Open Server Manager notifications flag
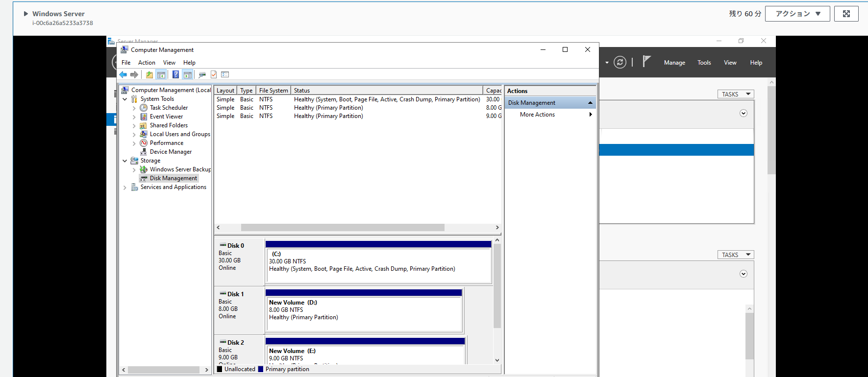The width and height of the screenshot is (868, 377). pyautogui.click(x=646, y=62)
